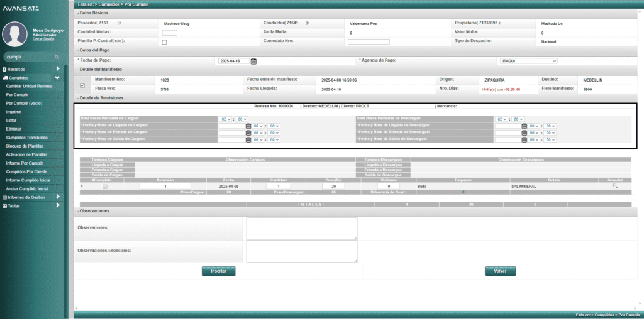Open calendar for Llegada de Descargue date
Screen dimensions: 644x319
point(525,126)
